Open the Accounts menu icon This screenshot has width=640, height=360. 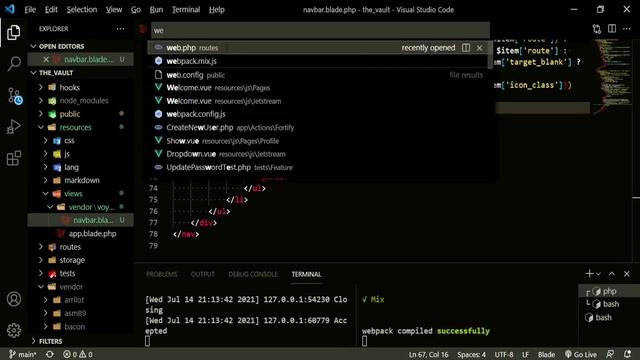(x=14, y=299)
